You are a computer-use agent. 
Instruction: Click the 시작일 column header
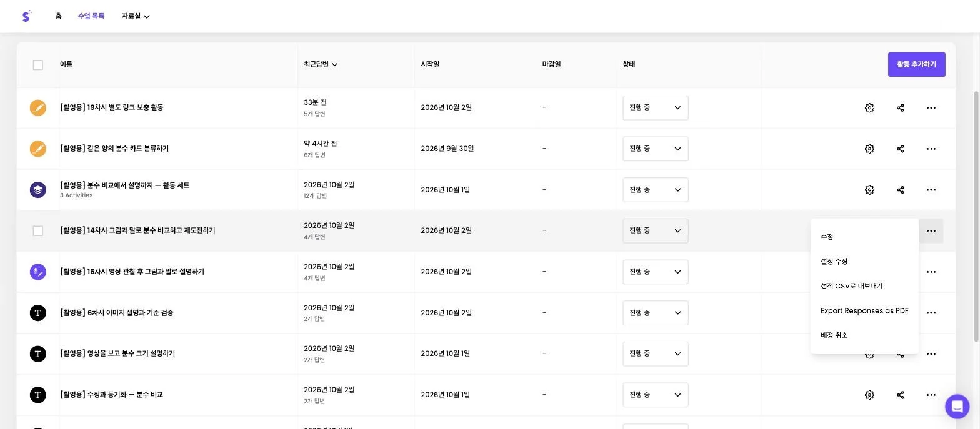tap(430, 64)
